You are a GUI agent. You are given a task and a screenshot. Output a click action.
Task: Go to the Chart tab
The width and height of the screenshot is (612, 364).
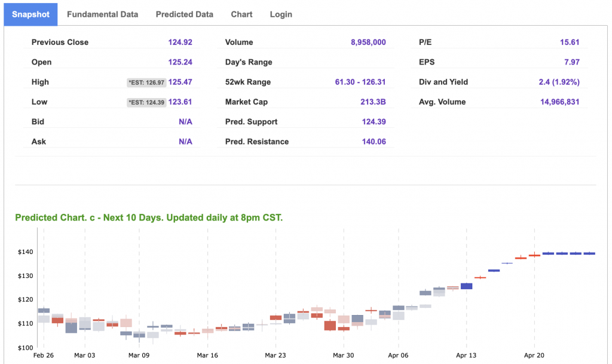[241, 14]
